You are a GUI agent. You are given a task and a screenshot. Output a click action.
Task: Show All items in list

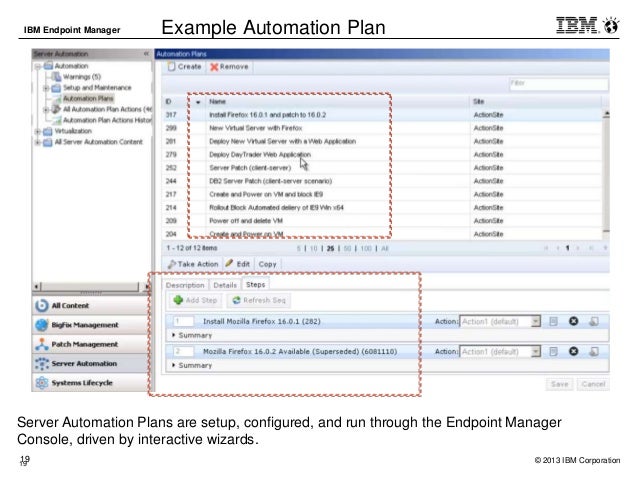pyautogui.click(x=385, y=248)
